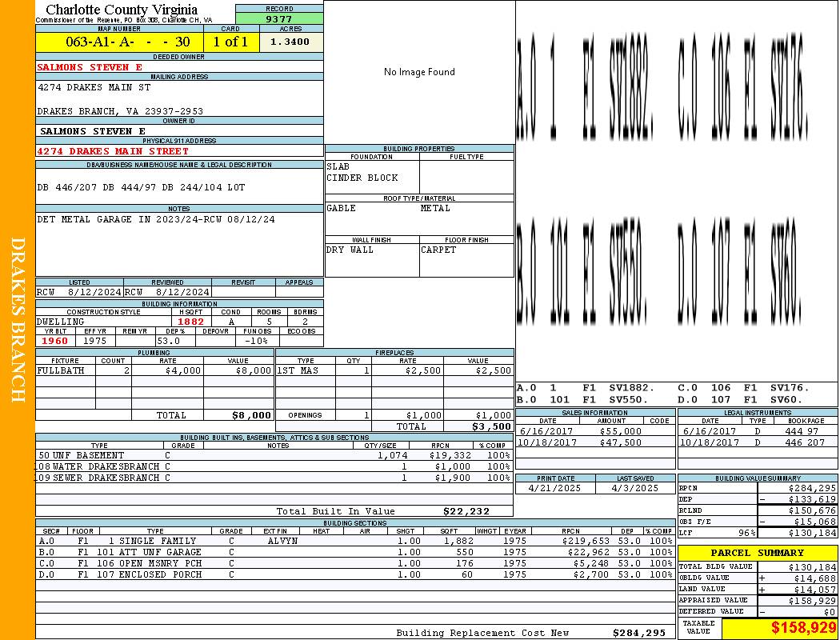This screenshot has height=640, width=840.
Task: Click the record number 9377 field
Action: click(x=279, y=18)
